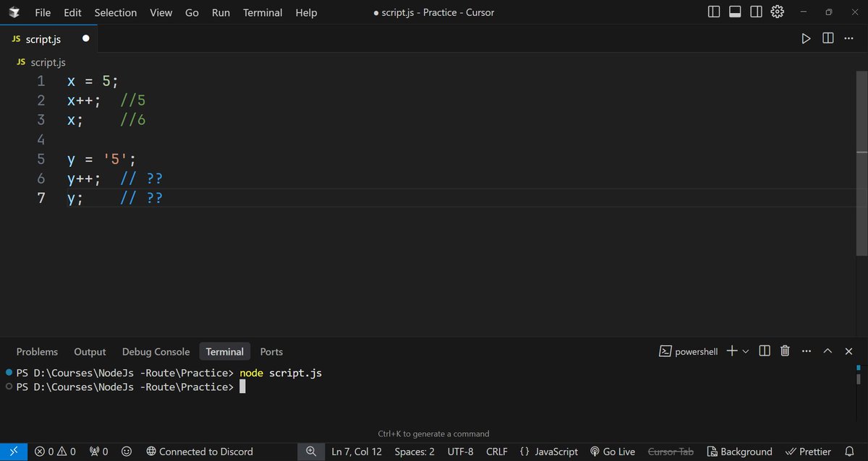Open remote window indicator in status bar

14,452
